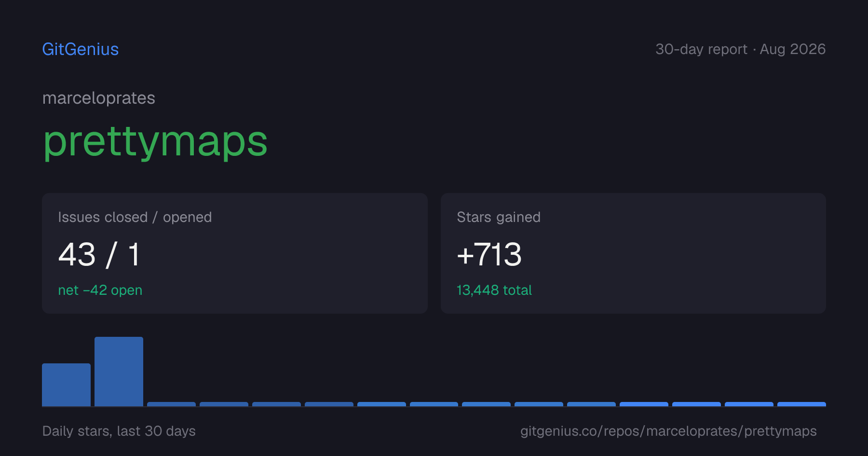The image size is (868, 456).
Task: Open the Issues closed / opened card
Action: click(235, 253)
